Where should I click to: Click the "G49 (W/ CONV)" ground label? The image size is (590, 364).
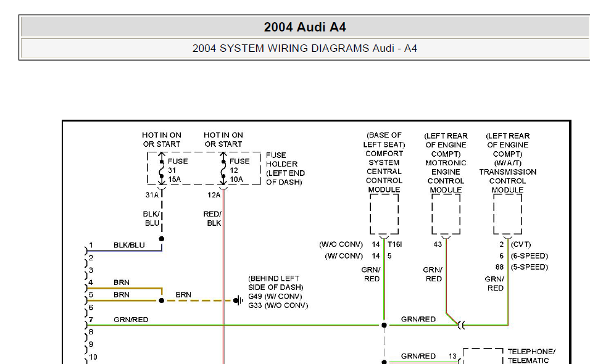275,296
